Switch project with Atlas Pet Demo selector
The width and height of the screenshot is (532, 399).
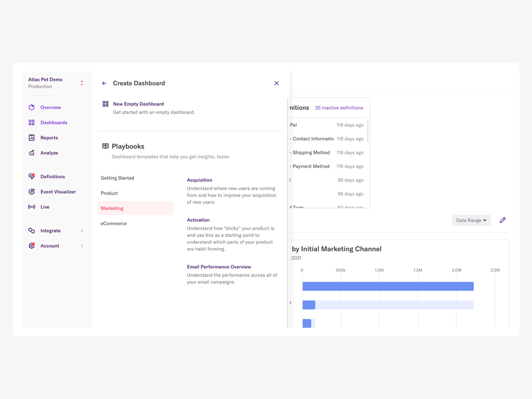pos(82,83)
